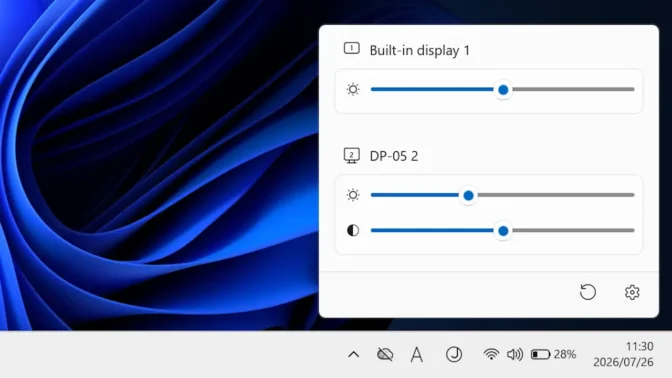Click the battery icon in taskbar
The image size is (672, 378).
(540, 354)
